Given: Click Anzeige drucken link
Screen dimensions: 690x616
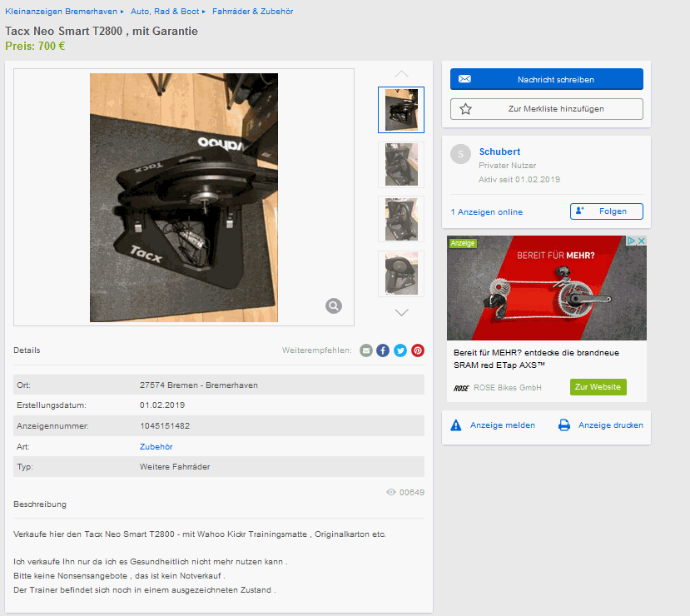Looking at the screenshot, I should [611, 425].
